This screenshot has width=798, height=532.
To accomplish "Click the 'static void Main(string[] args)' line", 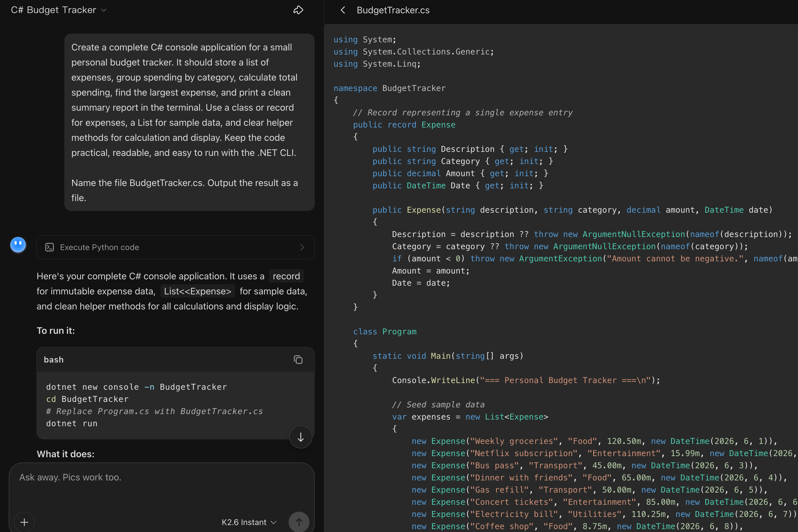I will point(448,356).
